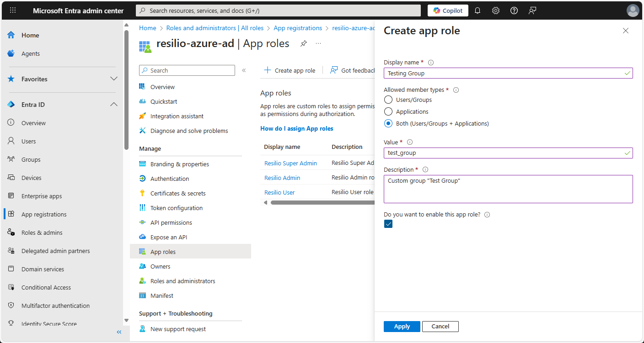Open the app launcher waffle icon
644x343 pixels.
coord(13,11)
